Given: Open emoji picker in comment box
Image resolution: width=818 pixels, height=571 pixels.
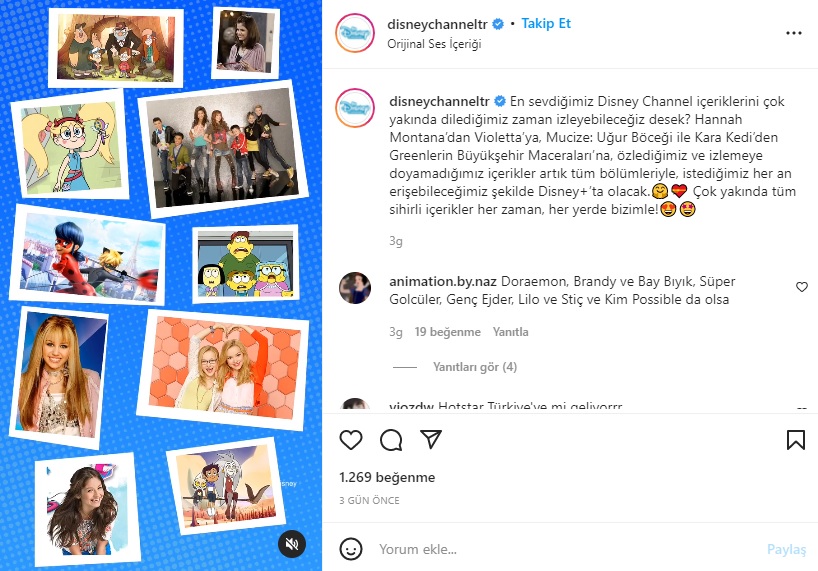Looking at the screenshot, I should 351,549.
